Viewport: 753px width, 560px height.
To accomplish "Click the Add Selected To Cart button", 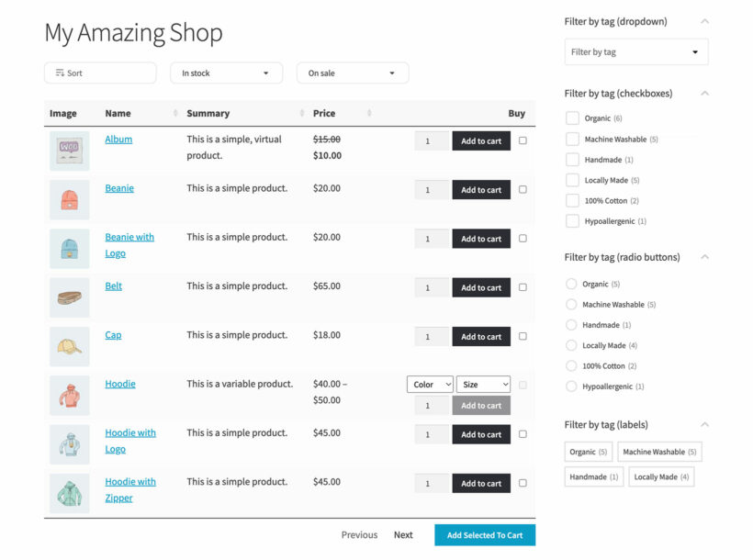I will click(x=484, y=535).
